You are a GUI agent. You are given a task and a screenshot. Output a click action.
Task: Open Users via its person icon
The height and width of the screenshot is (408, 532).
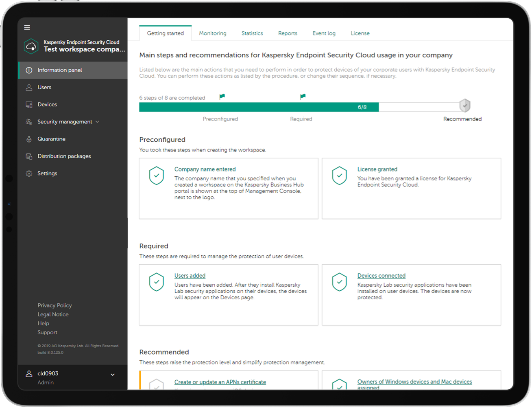click(29, 88)
